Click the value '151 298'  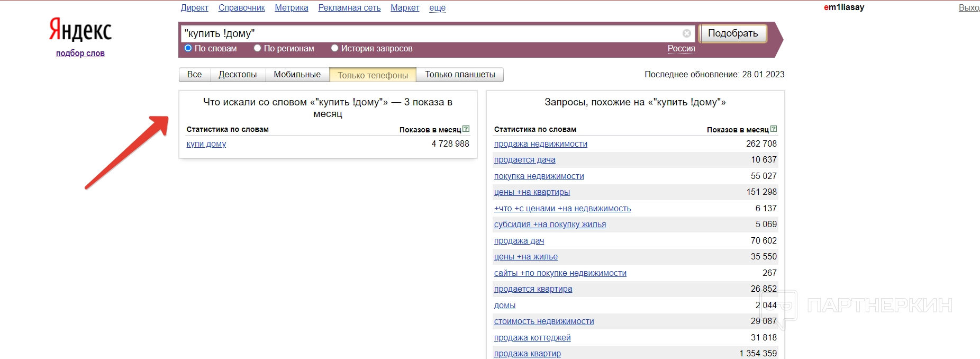(x=761, y=192)
